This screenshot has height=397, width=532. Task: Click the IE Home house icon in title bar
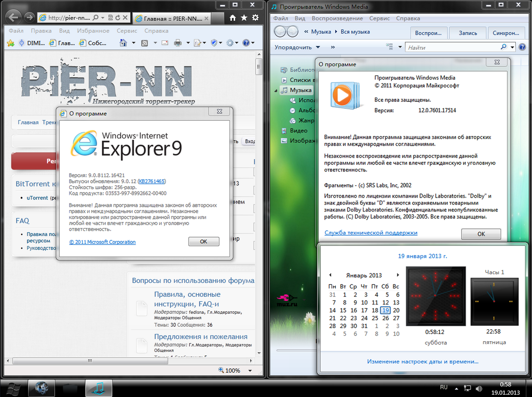tap(232, 18)
